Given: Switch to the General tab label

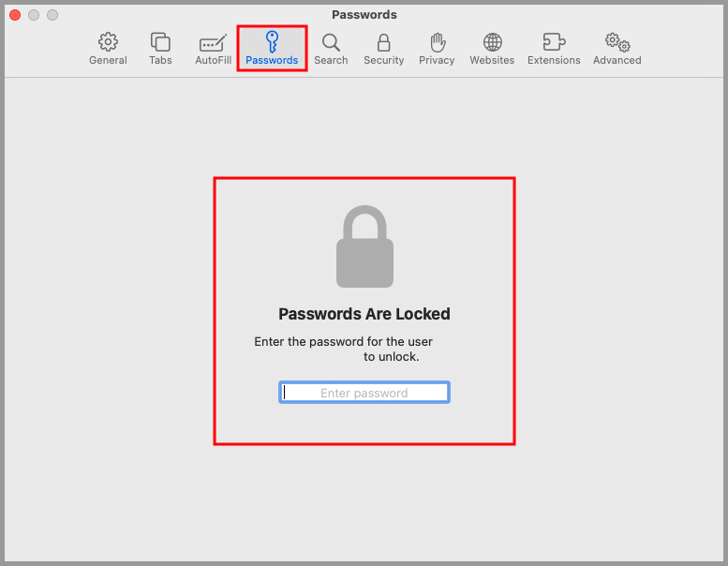Looking at the screenshot, I should (x=108, y=60).
